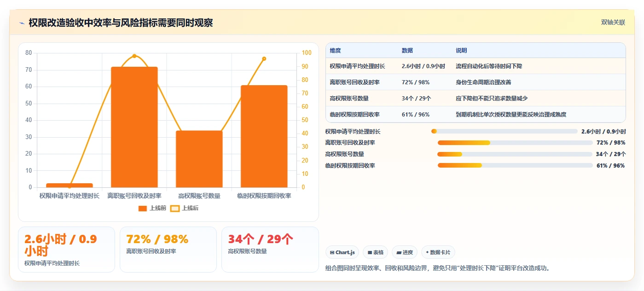Screen dimensions: 644x291
Task: Click the 离职账号回收及时率 x-axis label in chart
Action: click(134, 196)
